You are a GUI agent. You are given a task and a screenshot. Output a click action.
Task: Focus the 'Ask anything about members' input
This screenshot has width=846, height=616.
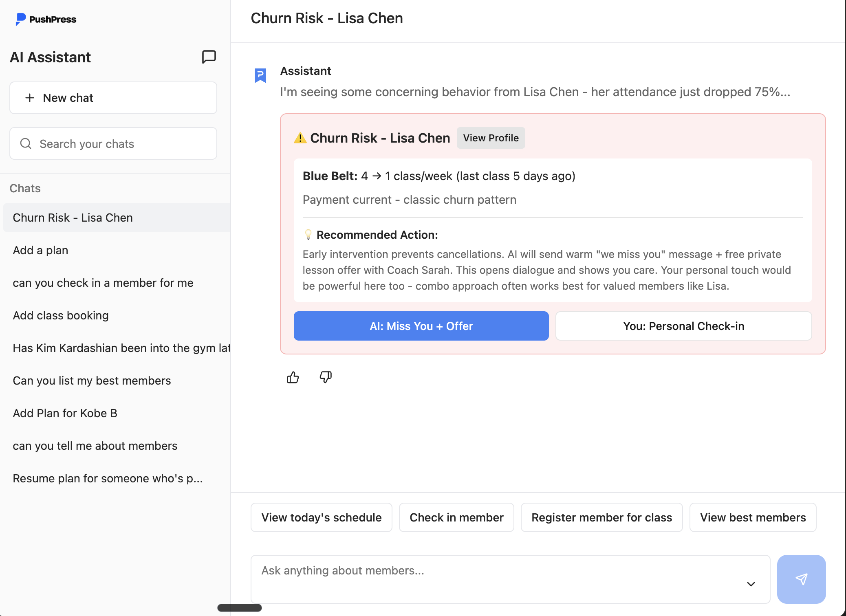pos(497,579)
